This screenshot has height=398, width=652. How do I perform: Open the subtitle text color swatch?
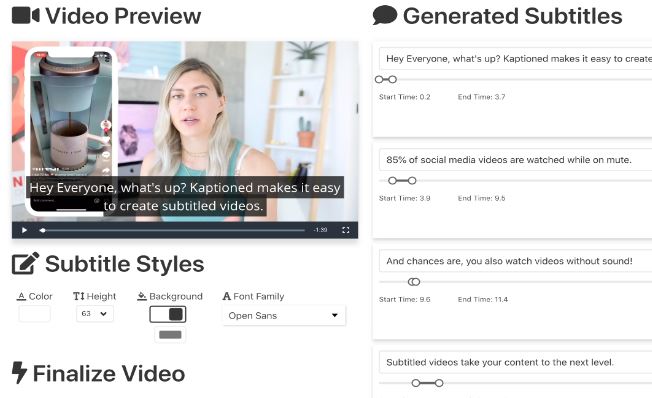coord(35,314)
